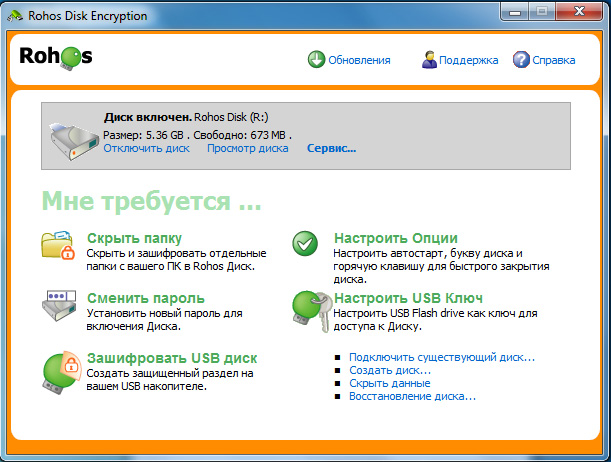This screenshot has height=462, width=611.
Task: Click the blue Help question mark icon
Action: 521,60
